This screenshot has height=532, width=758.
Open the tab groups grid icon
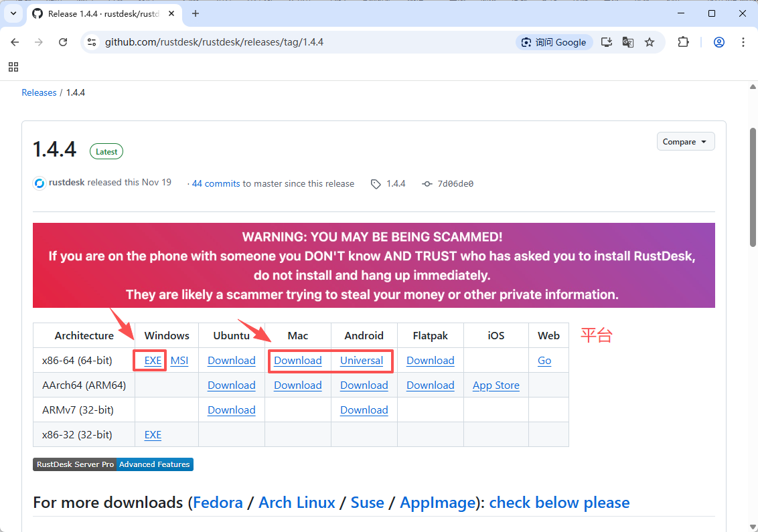coord(13,67)
